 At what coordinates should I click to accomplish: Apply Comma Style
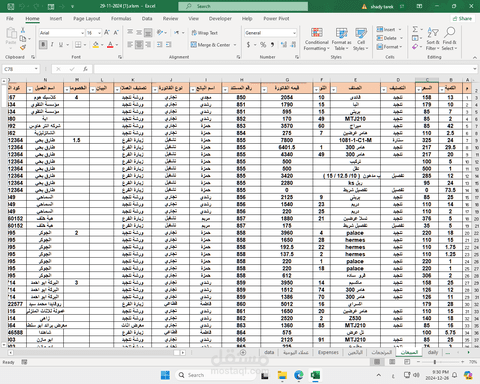point(272,45)
